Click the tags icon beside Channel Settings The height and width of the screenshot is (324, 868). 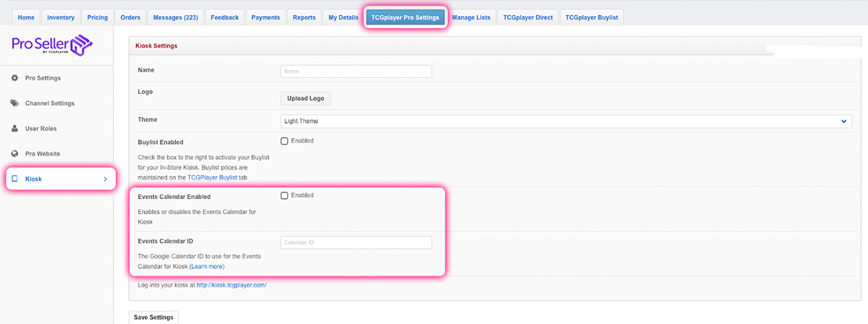(14, 103)
